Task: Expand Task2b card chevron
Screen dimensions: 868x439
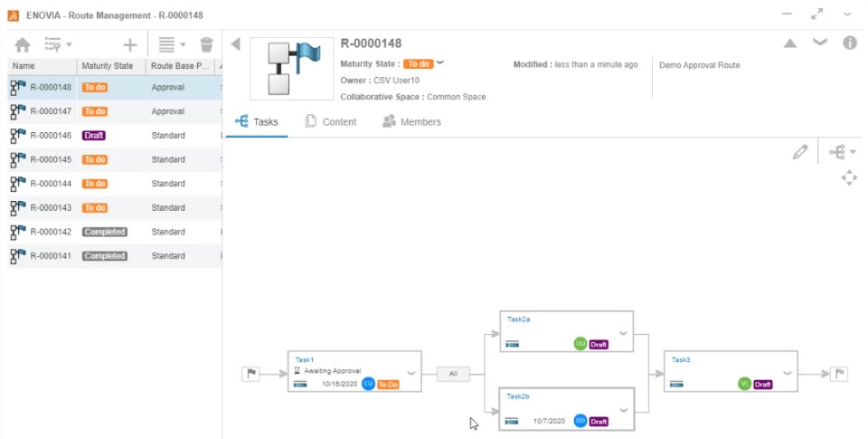Action: [624, 410]
